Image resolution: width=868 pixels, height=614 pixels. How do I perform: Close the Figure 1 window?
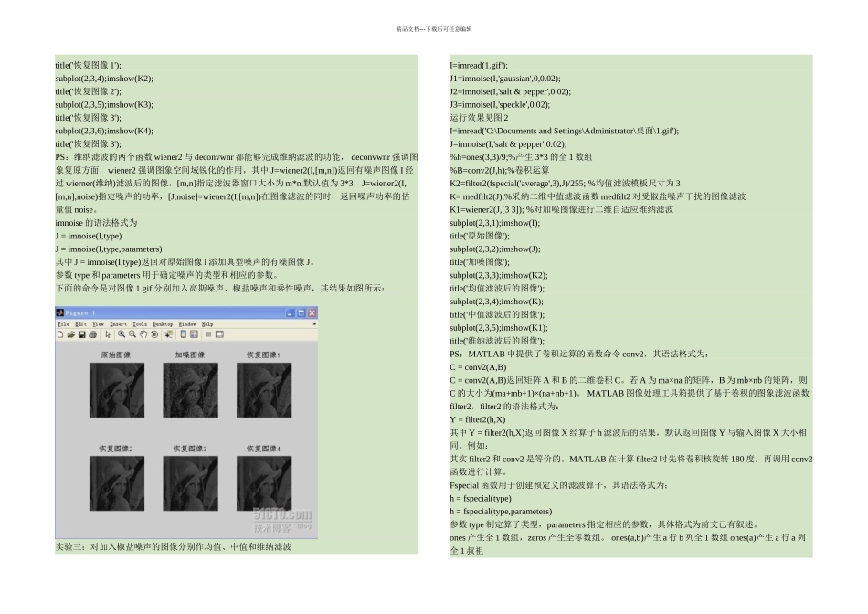[312, 312]
